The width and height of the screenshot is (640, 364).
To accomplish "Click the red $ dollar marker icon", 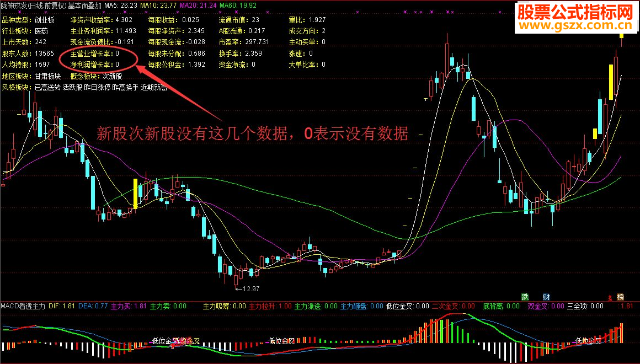I will [610, 297].
